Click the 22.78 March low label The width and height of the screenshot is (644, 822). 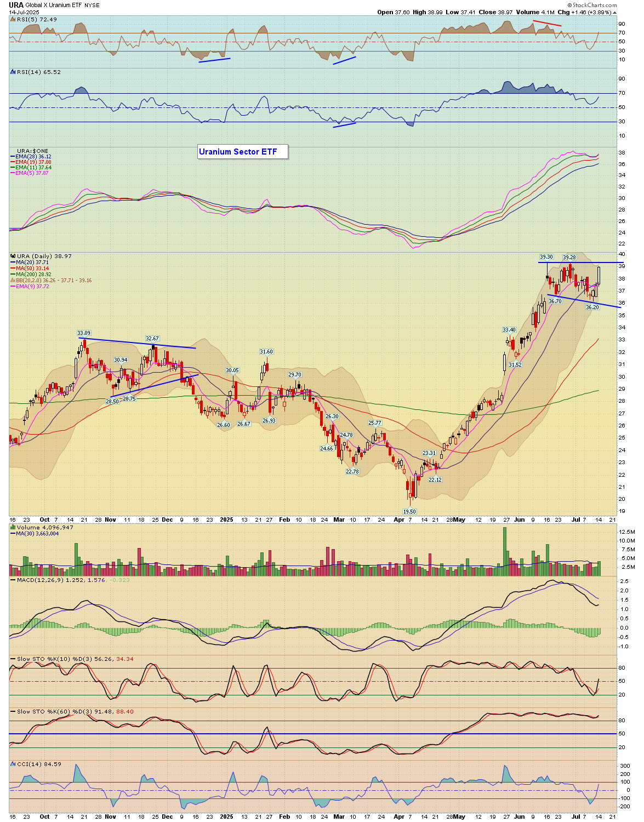352,471
